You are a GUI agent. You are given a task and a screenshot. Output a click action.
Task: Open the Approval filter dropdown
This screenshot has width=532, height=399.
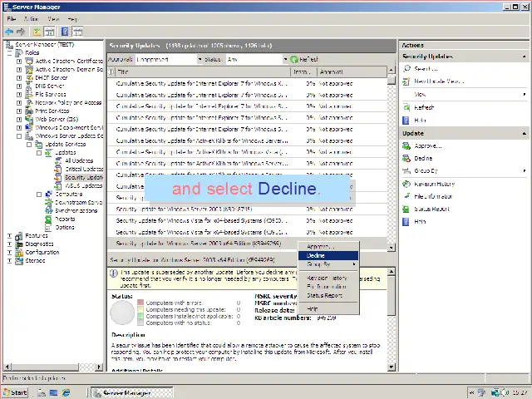199,59
